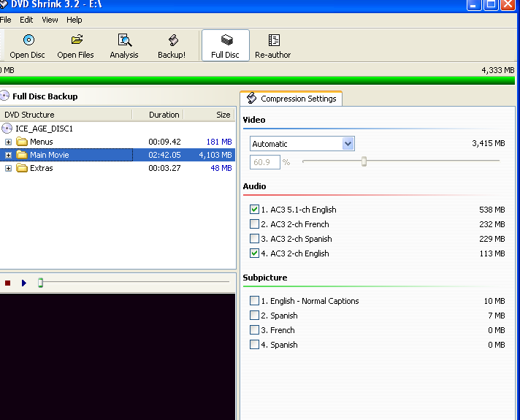520x420 pixels.
Task: Enable subpicture 3. French
Action: 254,329
